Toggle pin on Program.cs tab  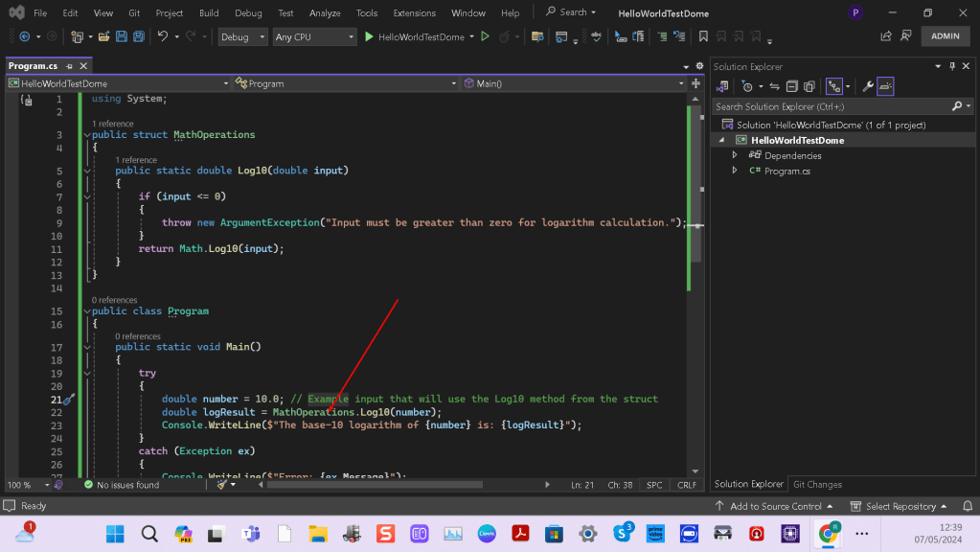(69, 65)
